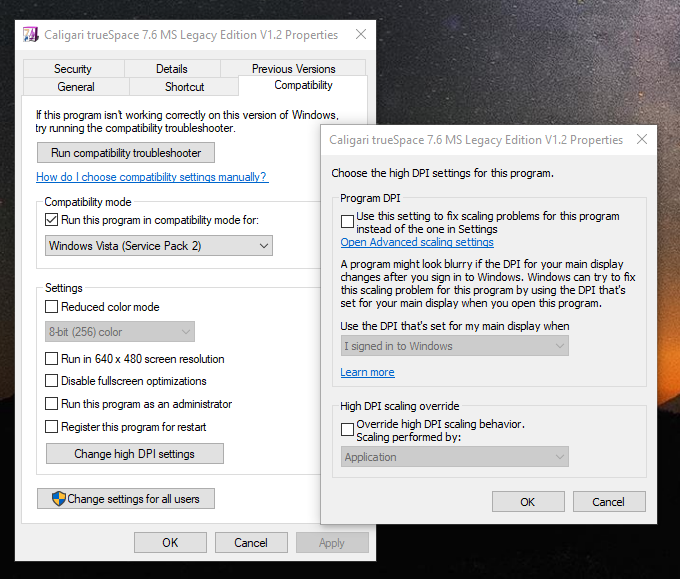Click the greyed Apply button
Image resolution: width=680 pixels, height=579 pixels.
click(332, 543)
